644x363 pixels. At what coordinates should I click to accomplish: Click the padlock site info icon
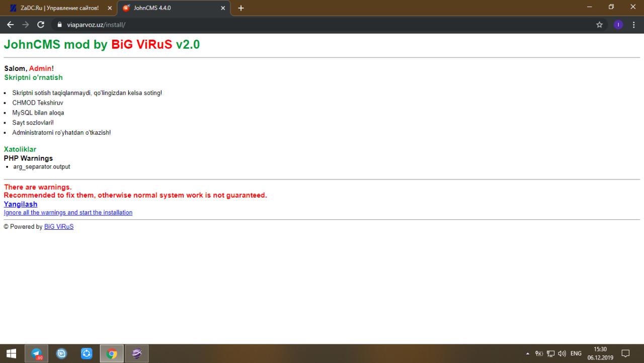(59, 25)
